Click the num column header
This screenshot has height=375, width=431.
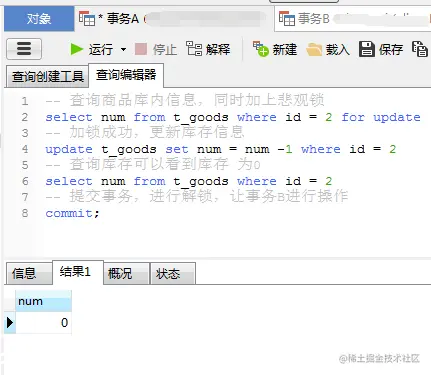[43, 301]
